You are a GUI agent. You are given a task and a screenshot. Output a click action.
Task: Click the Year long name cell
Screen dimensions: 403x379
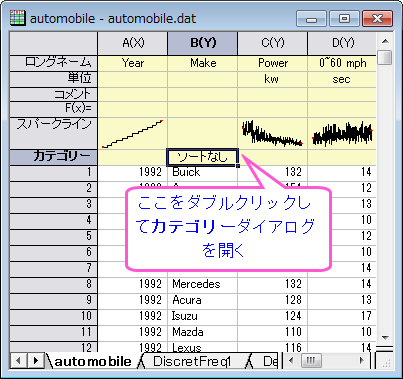133,63
